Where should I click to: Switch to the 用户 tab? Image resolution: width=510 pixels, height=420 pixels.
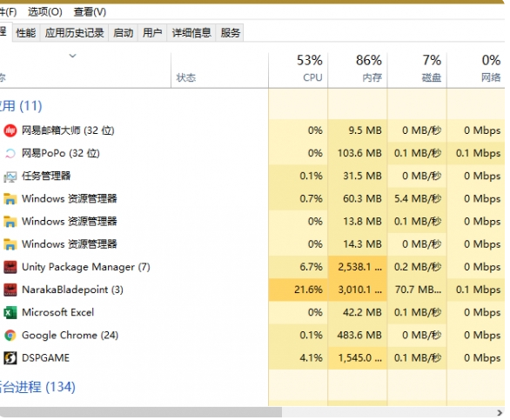(x=152, y=33)
